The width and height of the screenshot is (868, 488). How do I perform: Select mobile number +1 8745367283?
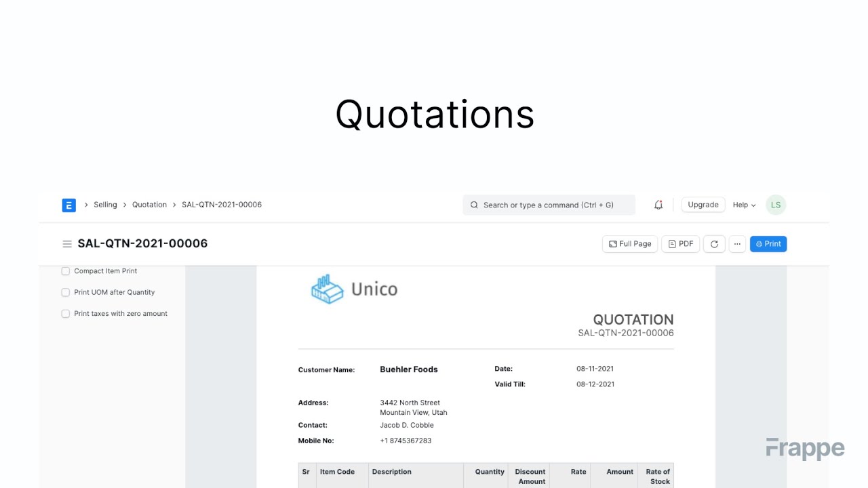tap(406, 441)
